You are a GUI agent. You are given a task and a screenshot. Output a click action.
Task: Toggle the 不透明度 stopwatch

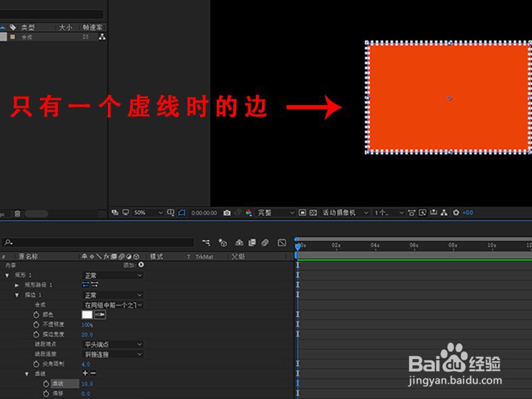[x=36, y=325]
